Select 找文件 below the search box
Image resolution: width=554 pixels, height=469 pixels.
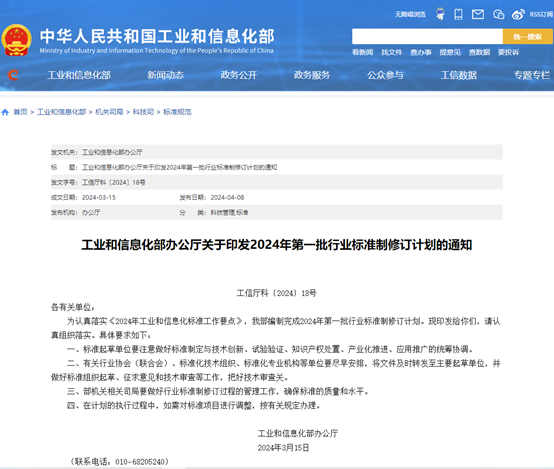coord(392,52)
